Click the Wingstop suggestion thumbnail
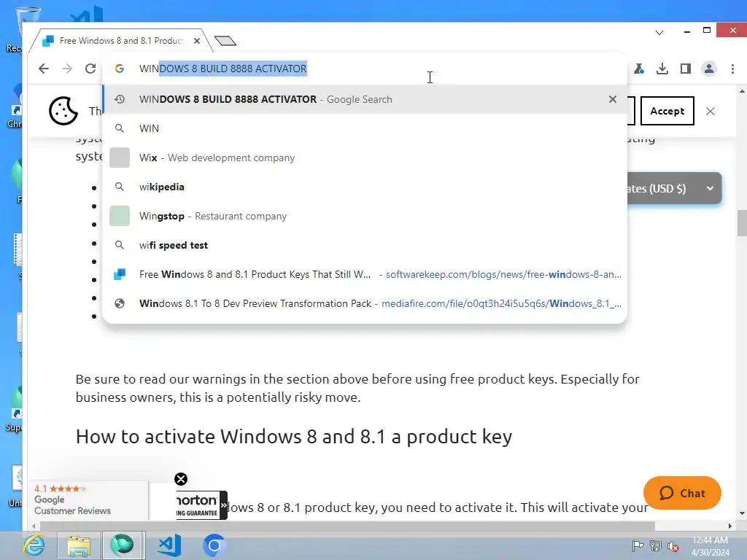The height and width of the screenshot is (560, 747). click(x=120, y=216)
